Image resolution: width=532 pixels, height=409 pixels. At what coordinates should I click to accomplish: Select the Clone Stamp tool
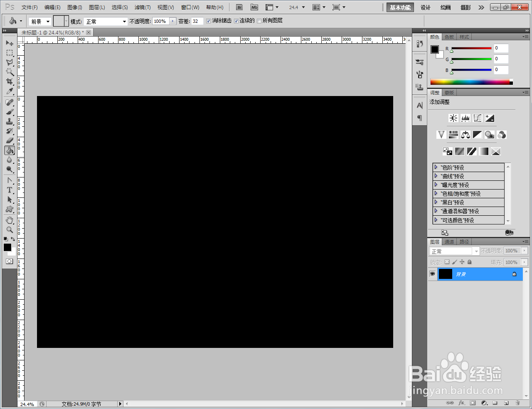point(10,121)
